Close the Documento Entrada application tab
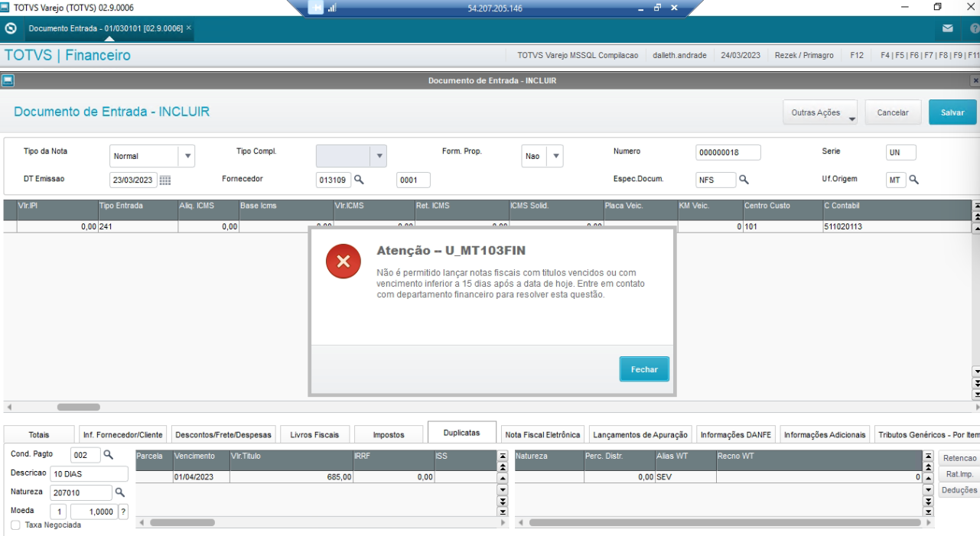 tap(188, 28)
